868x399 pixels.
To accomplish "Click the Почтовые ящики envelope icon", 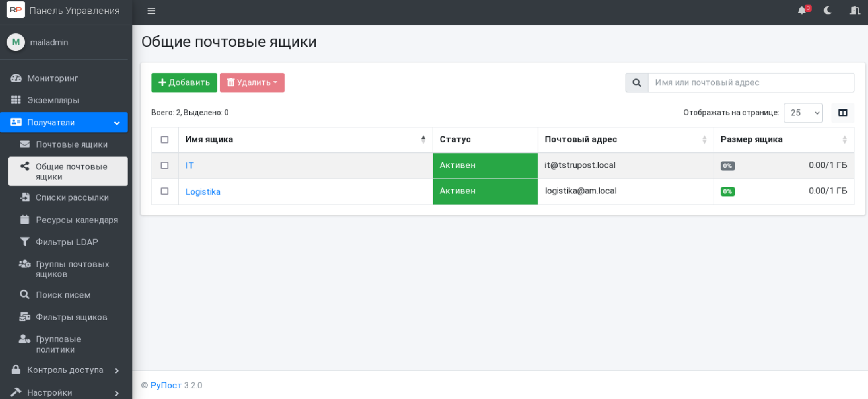I will tap(25, 144).
